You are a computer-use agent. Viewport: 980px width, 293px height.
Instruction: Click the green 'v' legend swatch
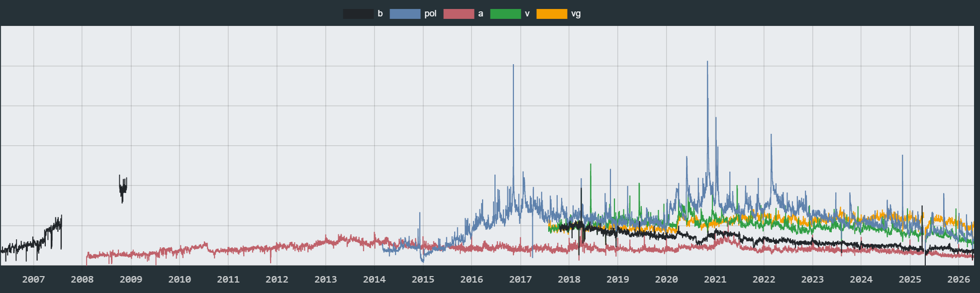[505, 14]
